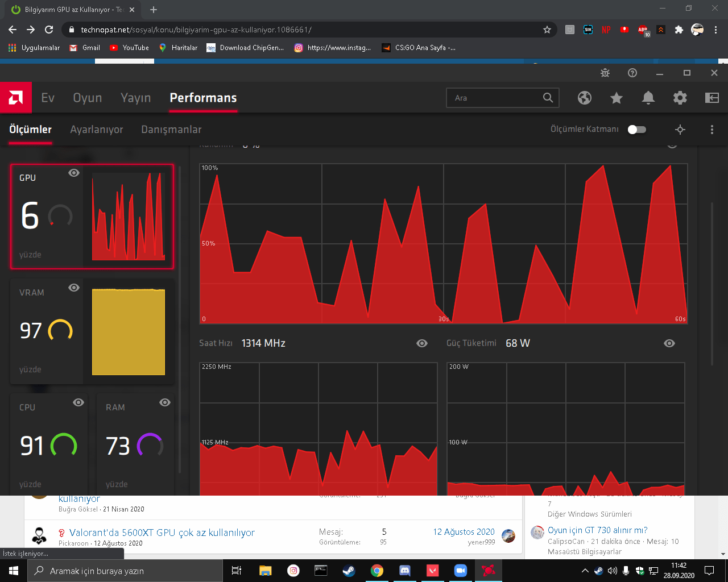Open Task View on the taskbar

click(237, 571)
